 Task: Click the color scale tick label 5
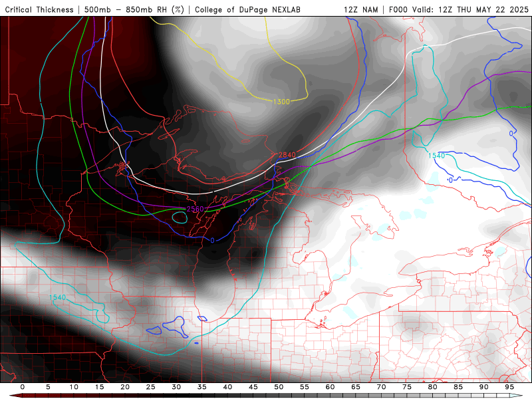click(48, 387)
